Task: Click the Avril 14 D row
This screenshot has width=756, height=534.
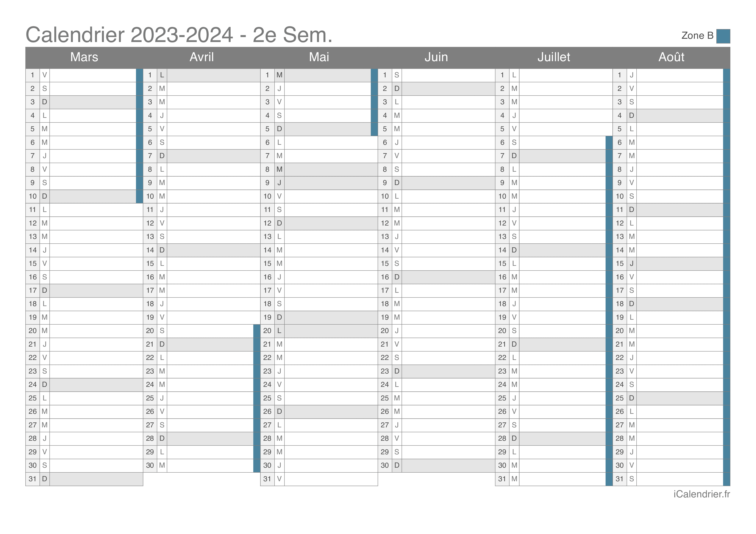Action: pyautogui.click(x=201, y=250)
